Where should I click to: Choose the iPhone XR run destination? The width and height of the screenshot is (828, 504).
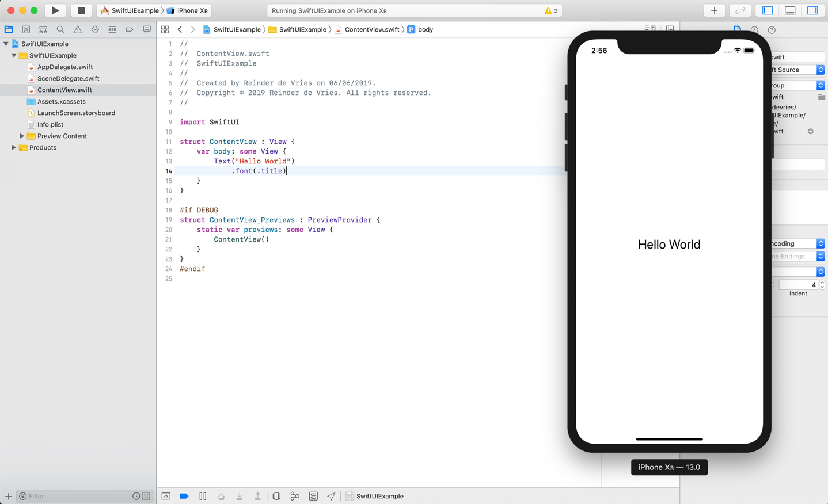(x=188, y=10)
